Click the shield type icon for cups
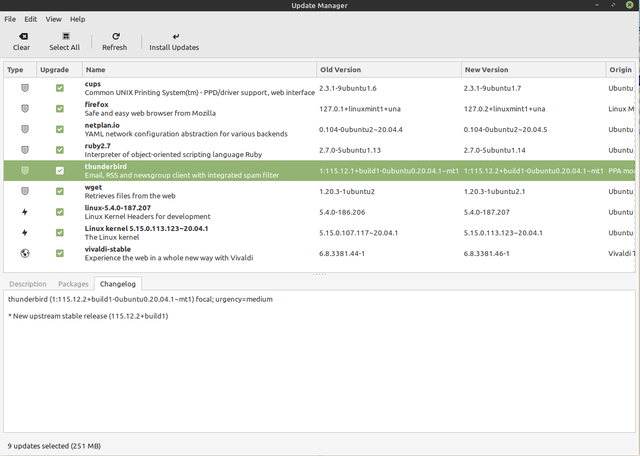This screenshot has width=640, height=456. click(x=25, y=88)
